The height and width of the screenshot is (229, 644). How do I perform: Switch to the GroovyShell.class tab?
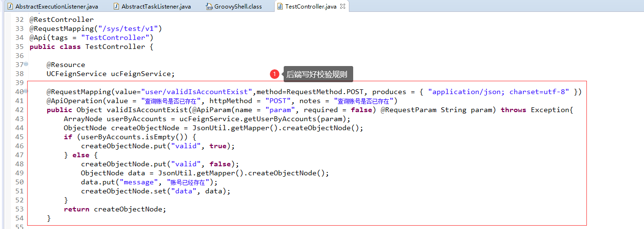238,7
